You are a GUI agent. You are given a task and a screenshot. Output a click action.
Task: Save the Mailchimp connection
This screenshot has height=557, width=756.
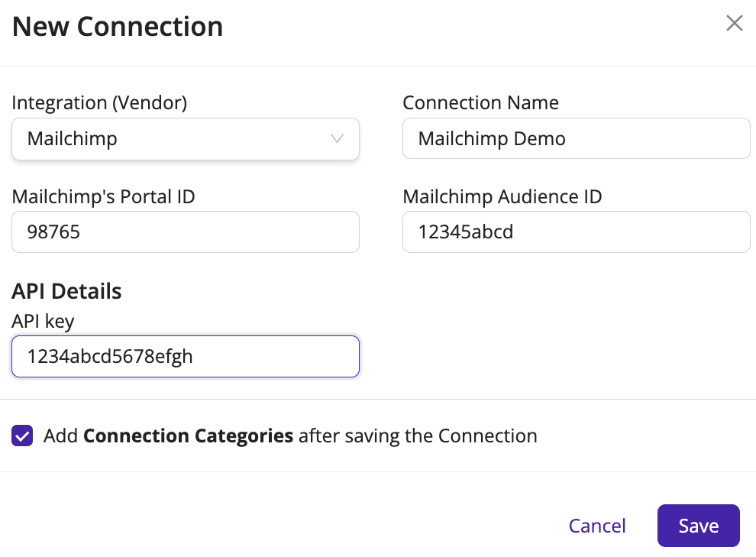[x=699, y=526]
